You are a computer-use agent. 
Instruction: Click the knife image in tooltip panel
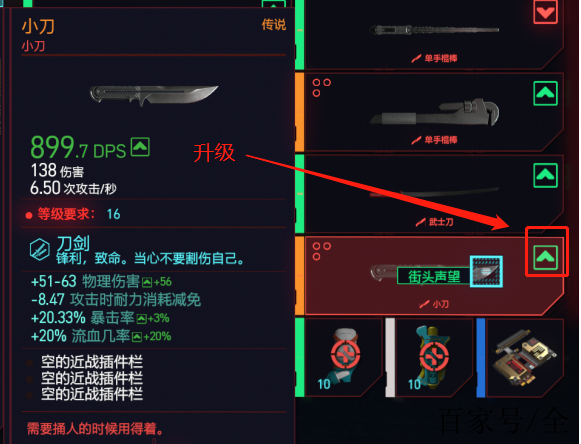[x=154, y=95]
